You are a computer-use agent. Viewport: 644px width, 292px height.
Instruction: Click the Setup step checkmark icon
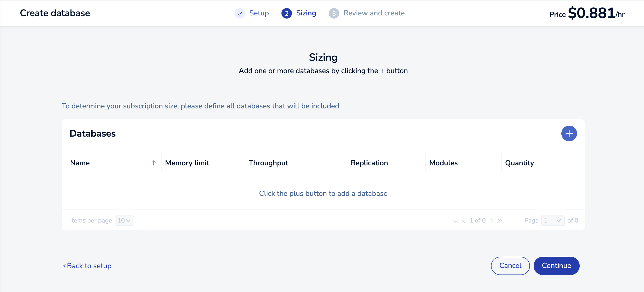240,13
